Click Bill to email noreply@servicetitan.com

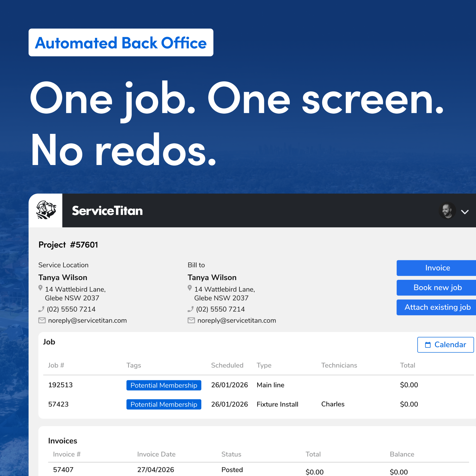237,320
